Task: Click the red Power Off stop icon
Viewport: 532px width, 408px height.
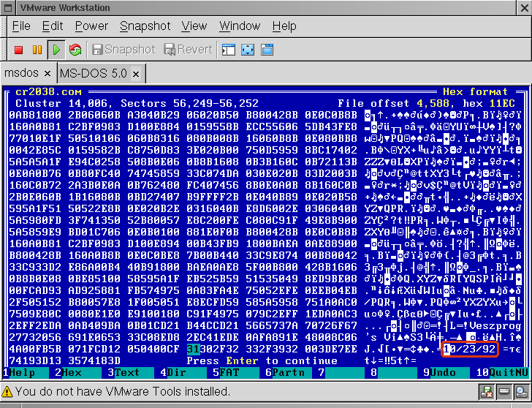Action: point(19,50)
